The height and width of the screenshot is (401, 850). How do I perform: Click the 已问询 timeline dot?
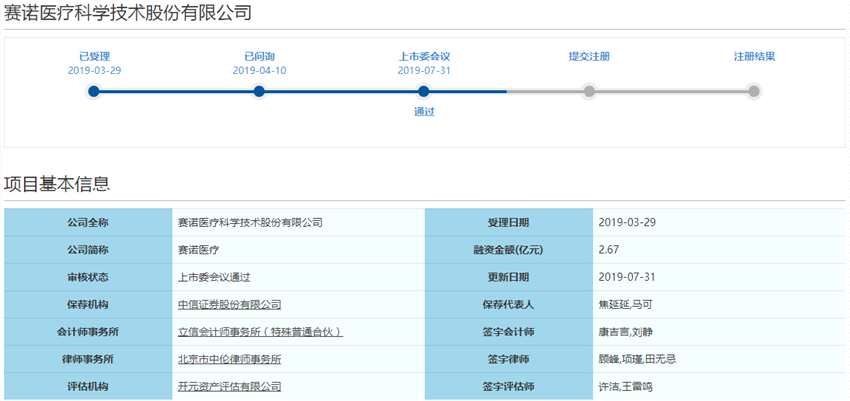[x=259, y=92]
